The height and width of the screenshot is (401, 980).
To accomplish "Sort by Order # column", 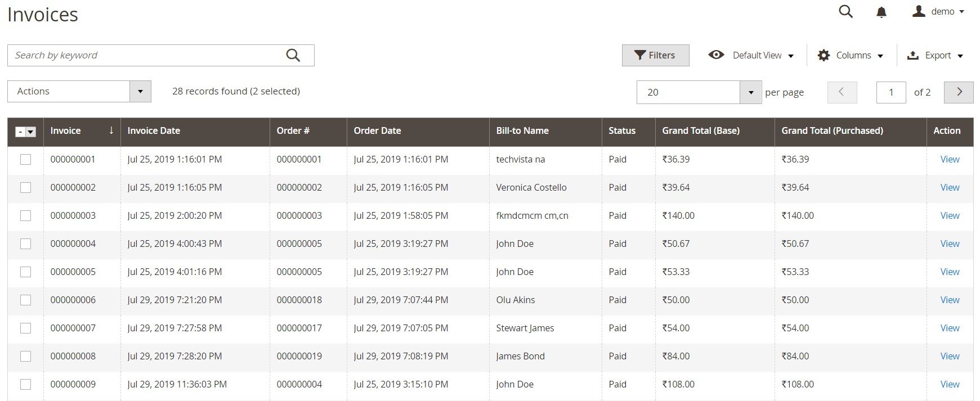I will (308, 130).
